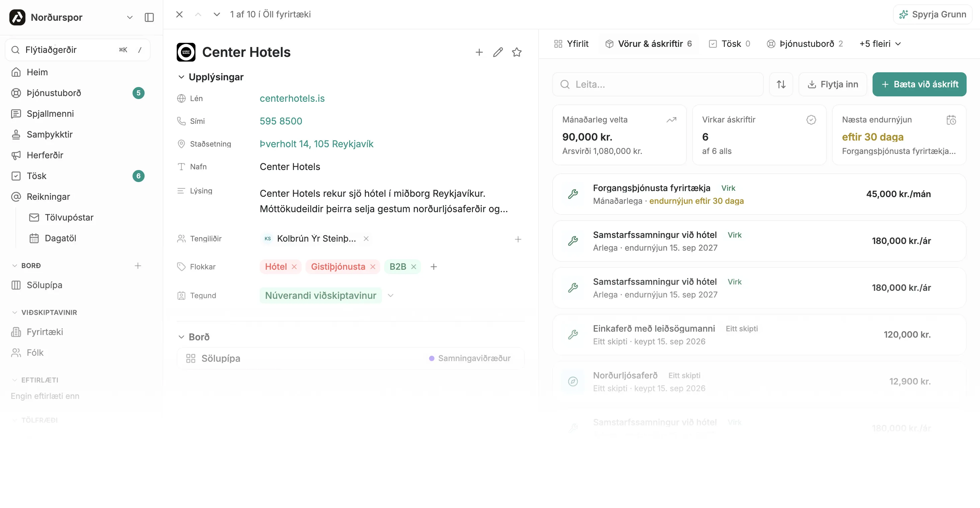Open Tösk in the sidebar
980x508 pixels.
pos(78,176)
